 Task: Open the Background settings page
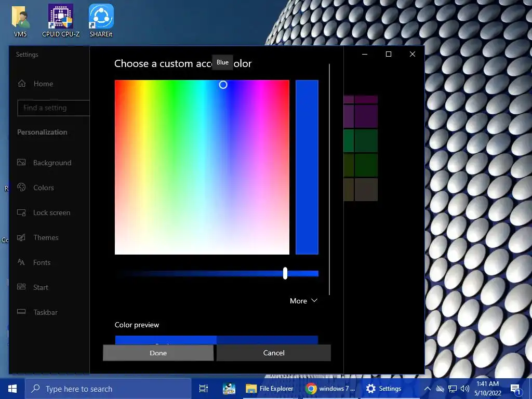pos(52,163)
